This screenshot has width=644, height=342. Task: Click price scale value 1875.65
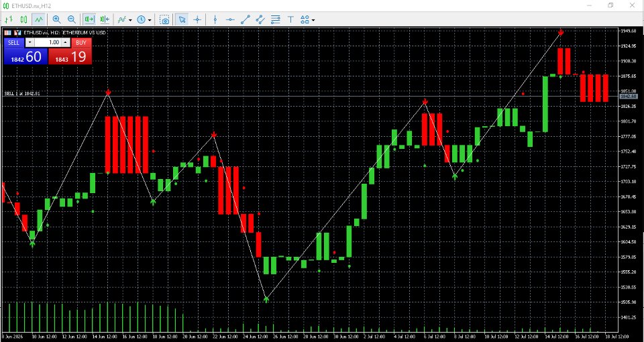point(629,76)
